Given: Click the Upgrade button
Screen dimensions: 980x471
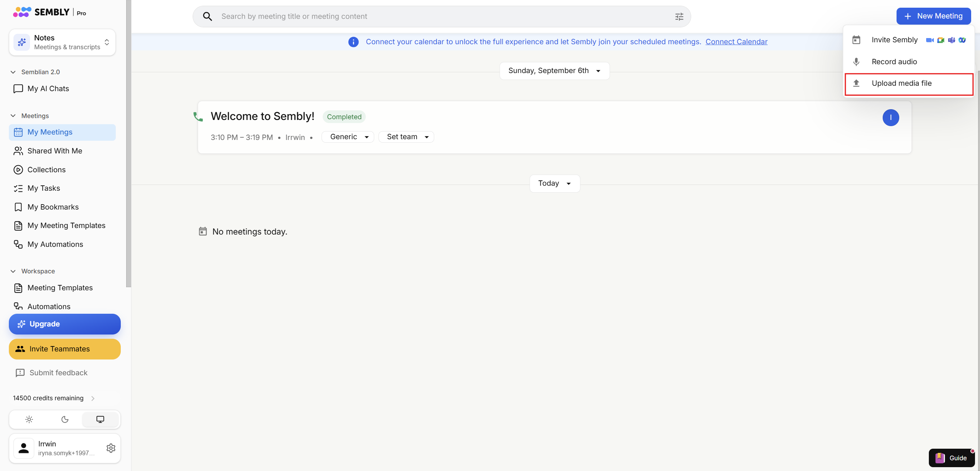Looking at the screenshot, I should (x=65, y=324).
